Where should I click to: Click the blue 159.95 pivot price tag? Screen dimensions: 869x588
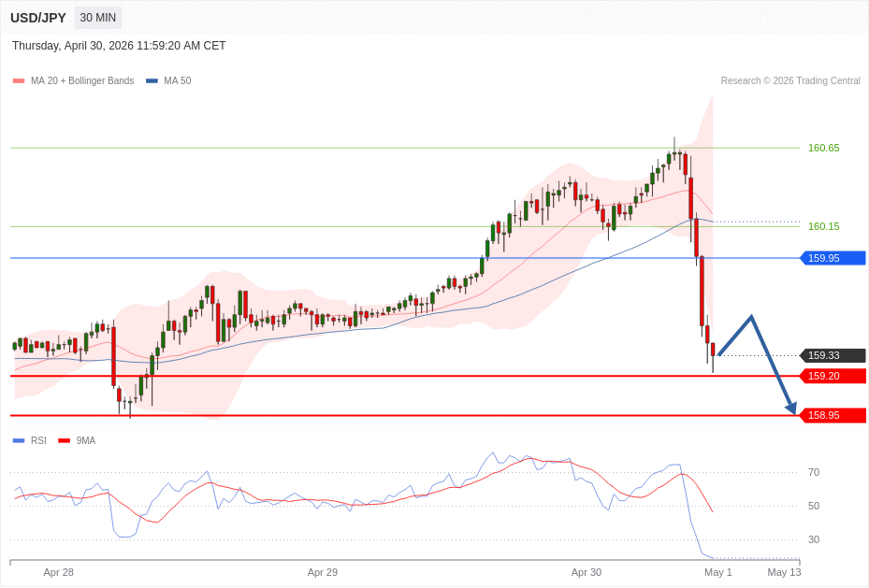[833, 258]
